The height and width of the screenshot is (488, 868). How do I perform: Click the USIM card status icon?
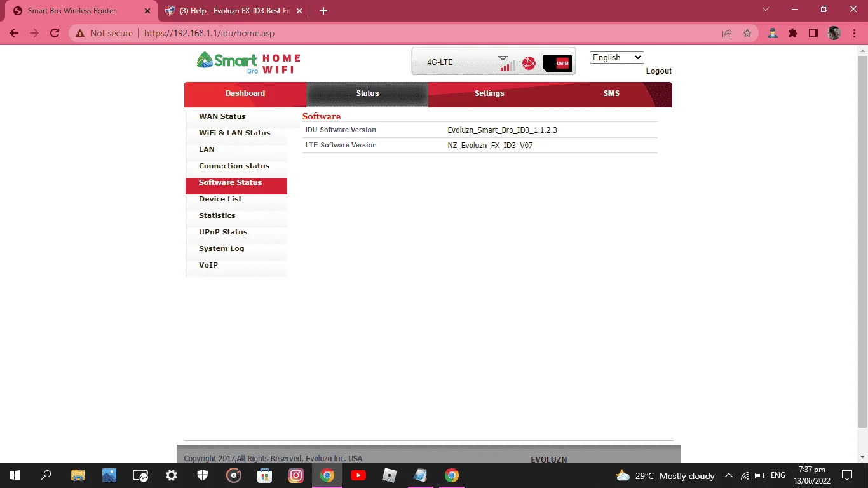[558, 63]
